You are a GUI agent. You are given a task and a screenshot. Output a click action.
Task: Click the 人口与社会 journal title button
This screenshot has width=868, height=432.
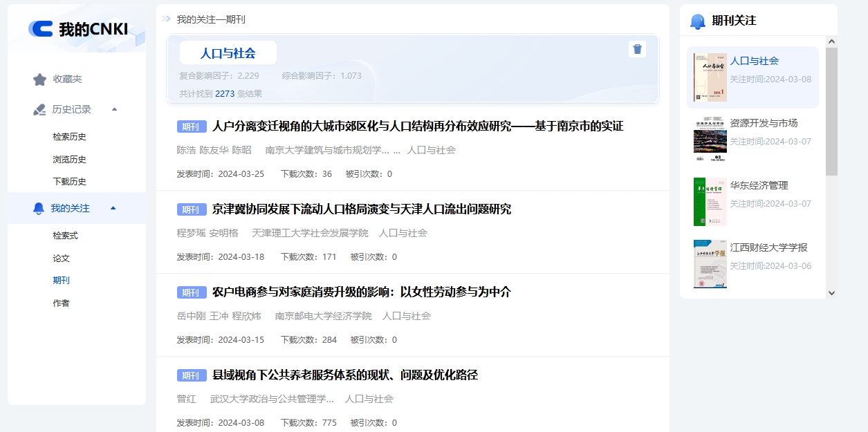coord(228,53)
